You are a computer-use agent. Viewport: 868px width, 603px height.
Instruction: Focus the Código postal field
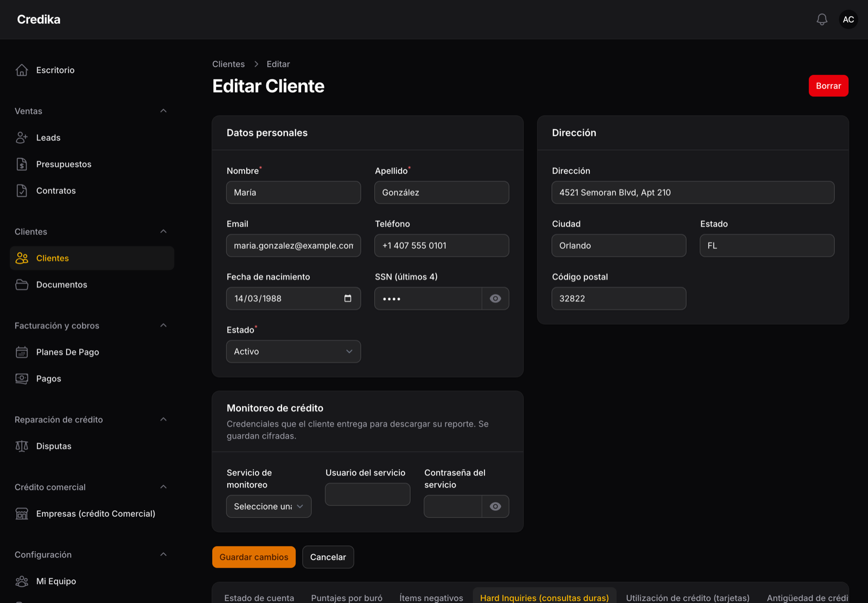[619, 299]
